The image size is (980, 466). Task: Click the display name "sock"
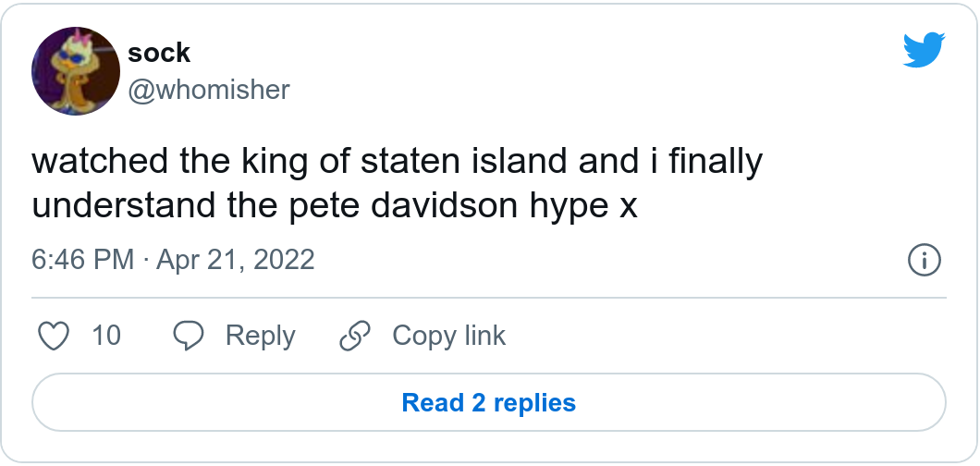[159, 53]
